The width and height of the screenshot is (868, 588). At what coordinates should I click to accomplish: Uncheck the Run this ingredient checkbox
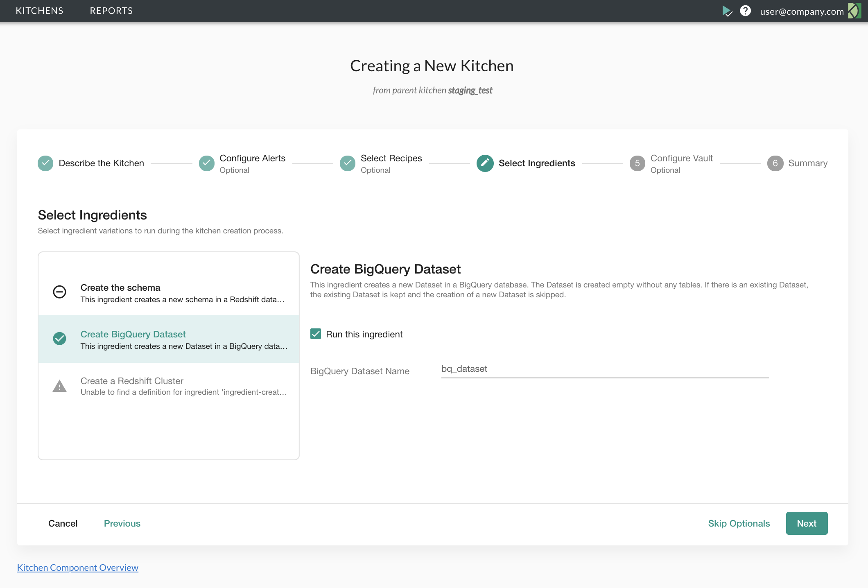point(316,334)
